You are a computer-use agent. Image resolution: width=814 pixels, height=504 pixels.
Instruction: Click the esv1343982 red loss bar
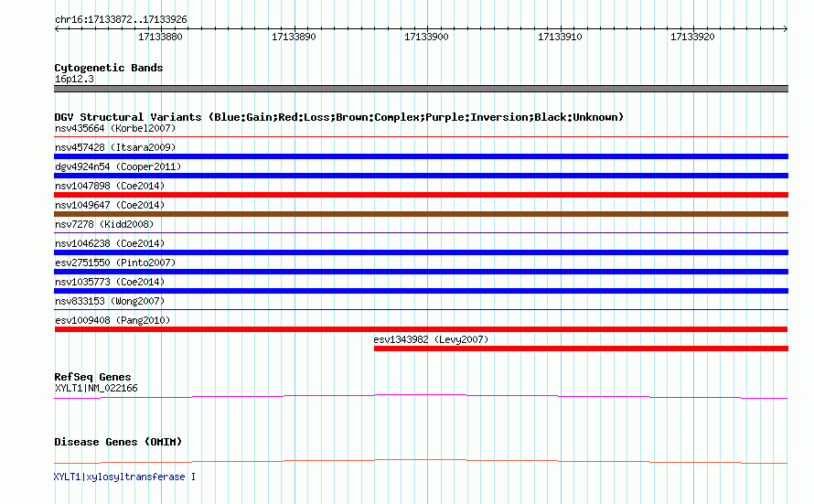[581, 349]
